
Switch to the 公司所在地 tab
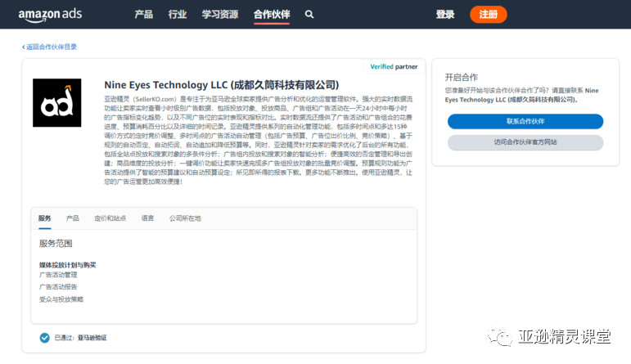tap(185, 218)
